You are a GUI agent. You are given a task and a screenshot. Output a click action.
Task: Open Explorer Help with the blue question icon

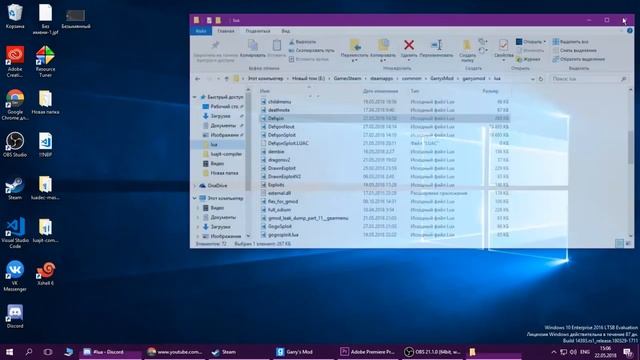tap(630, 31)
